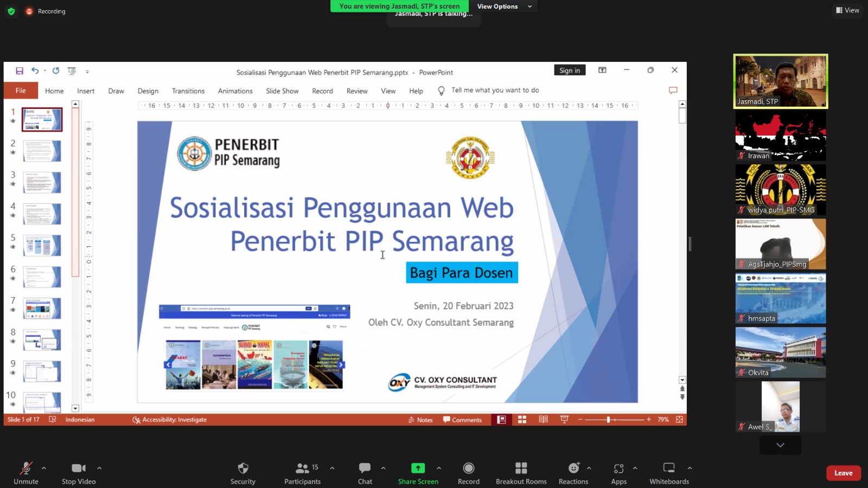The image size is (868, 488).
Task: Click the Zoom Record button
Action: pos(469,473)
